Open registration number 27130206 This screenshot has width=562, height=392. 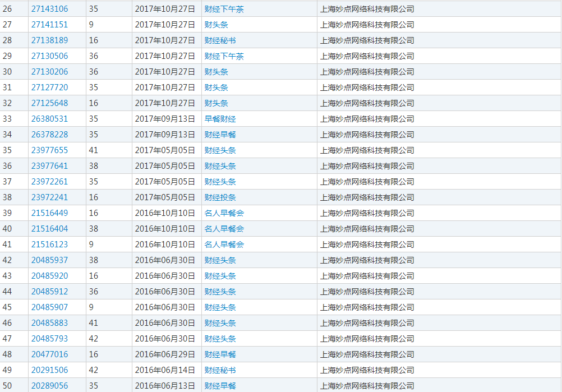point(49,72)
